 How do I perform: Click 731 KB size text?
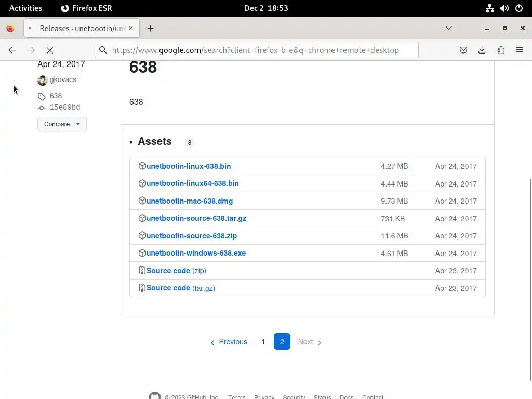(393, 219)
